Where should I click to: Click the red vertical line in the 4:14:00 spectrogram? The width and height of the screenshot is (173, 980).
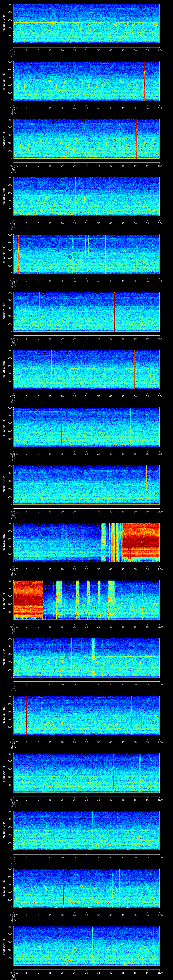click(x=113, y=773)
